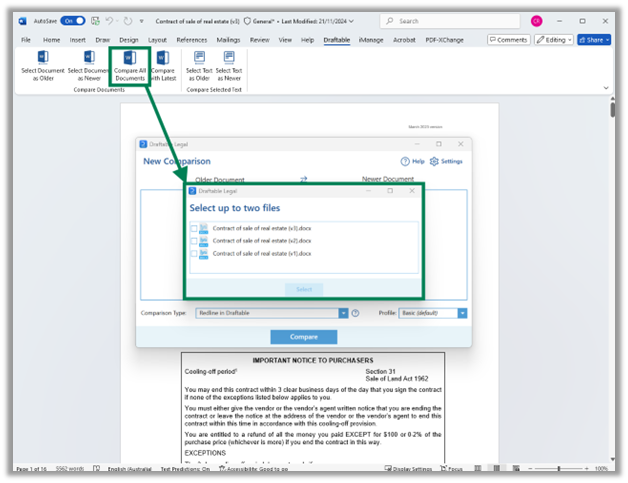Viewport: 628px width, 483px height.
Task: Click the Word app icon top-left
Action: click(x=22, y=21)
